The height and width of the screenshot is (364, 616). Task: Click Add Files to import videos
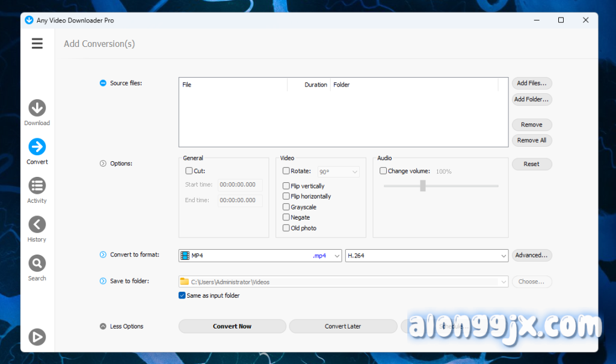click(x=531, y=83)
